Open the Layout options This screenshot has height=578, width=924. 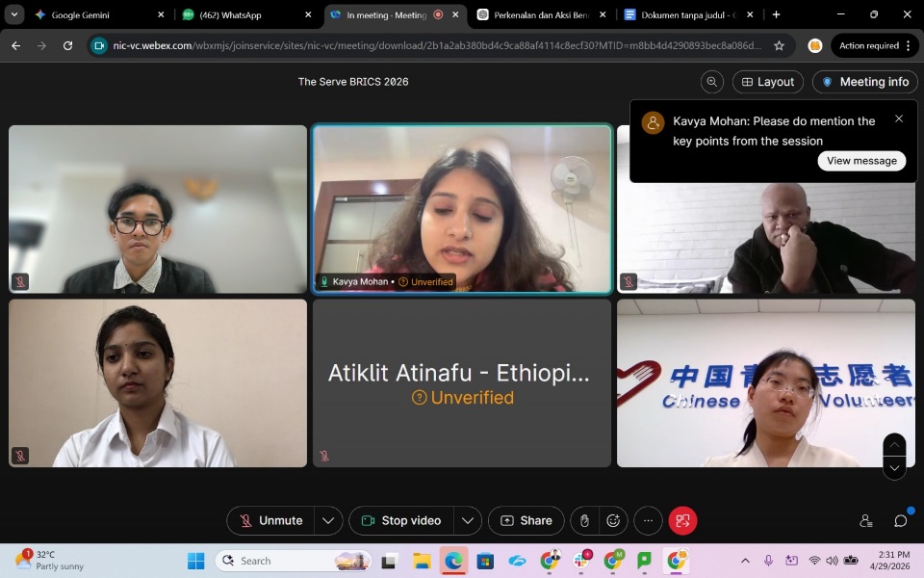pyautogui.click(x=768, y=82)
